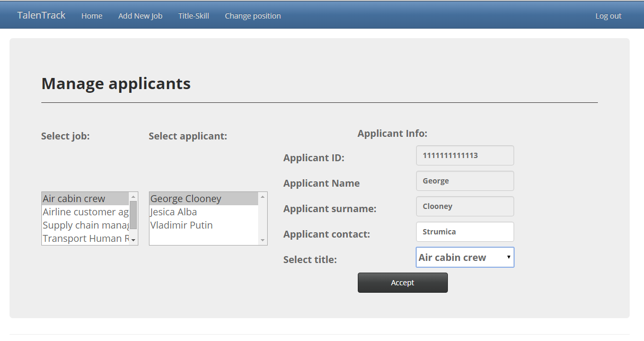644x341 pixels.
Task: Choose Airline customer agent job entry
Action: click(x=85, y=212)
